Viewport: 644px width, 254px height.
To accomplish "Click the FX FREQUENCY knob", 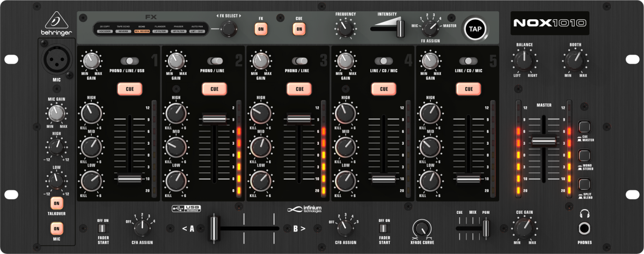I will pos(345,27).
